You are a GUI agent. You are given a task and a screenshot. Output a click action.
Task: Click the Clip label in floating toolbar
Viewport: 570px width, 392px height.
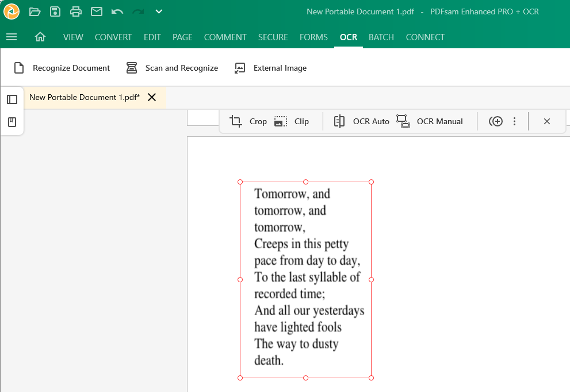click(302, 121)
